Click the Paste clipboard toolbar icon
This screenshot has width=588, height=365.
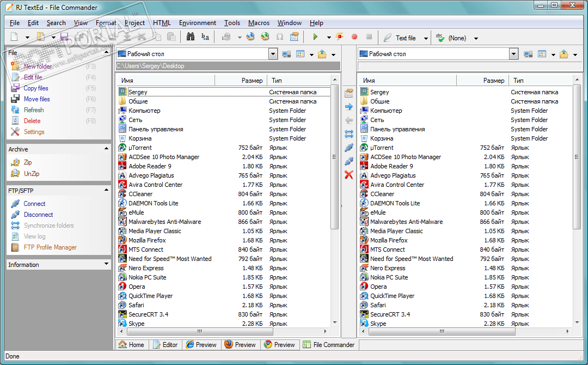click(171, 36)
